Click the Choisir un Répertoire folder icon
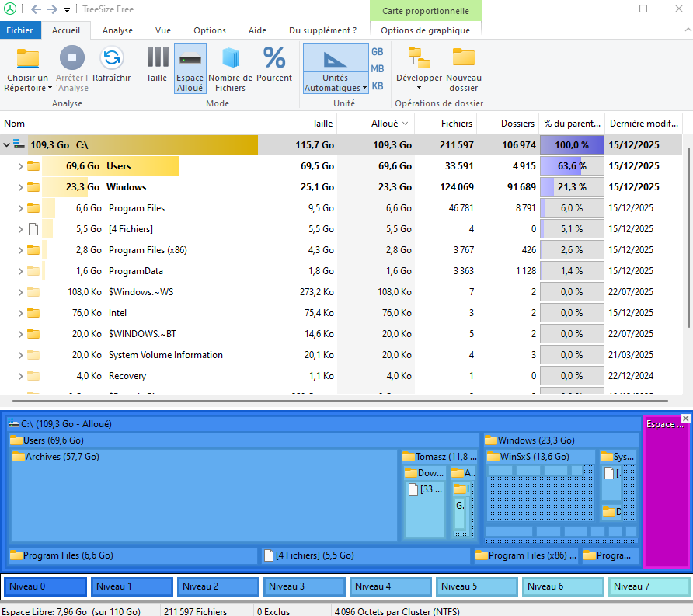 [27, 59]
